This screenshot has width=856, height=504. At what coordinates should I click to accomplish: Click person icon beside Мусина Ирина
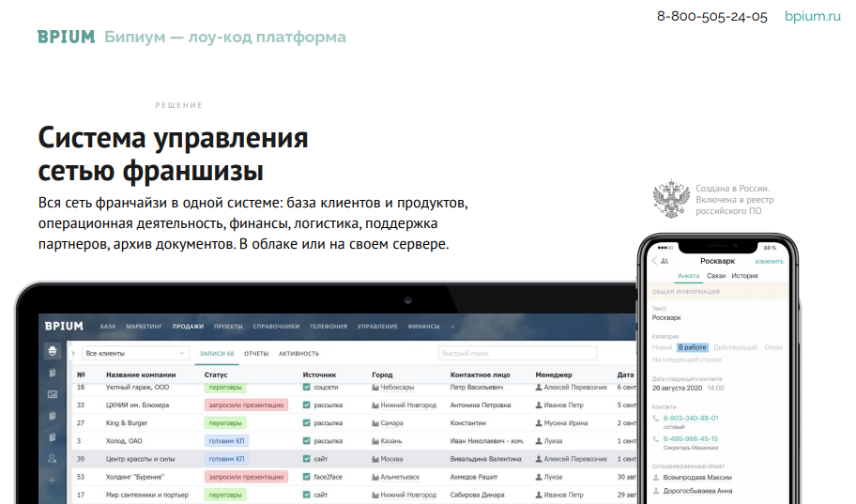tap(539, 423)
